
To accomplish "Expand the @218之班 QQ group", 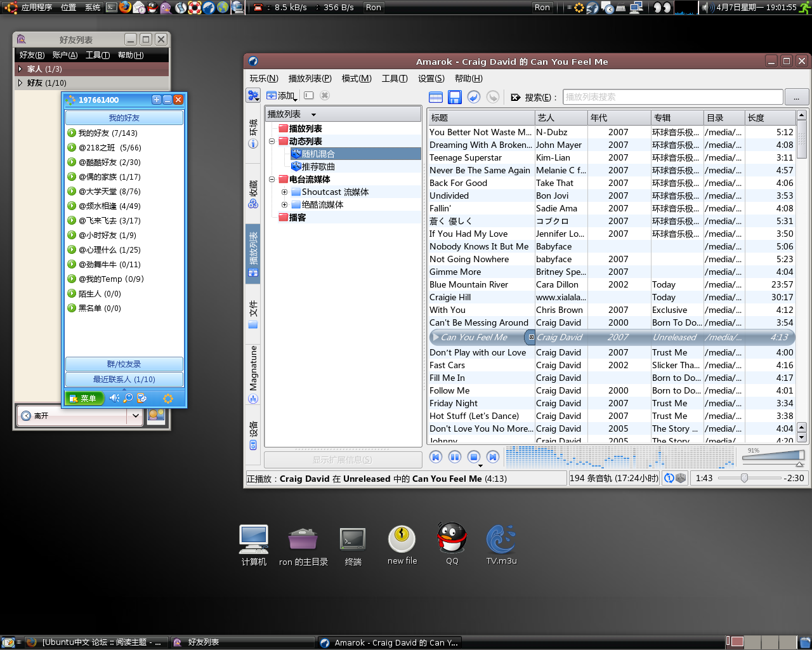I will [72, 147].
